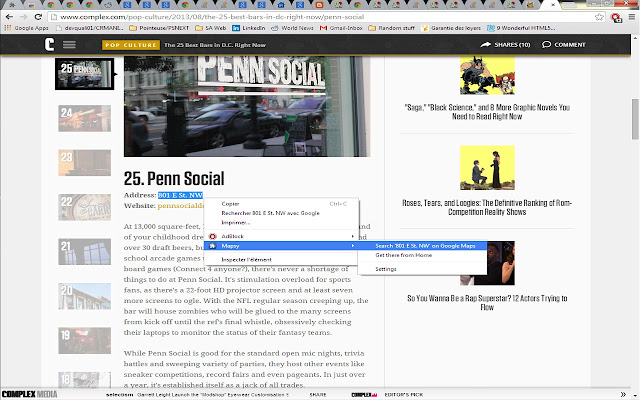Click the Complex 'C' logo
640x400 pixels.
pyautogui.click(x=49, y=44)
